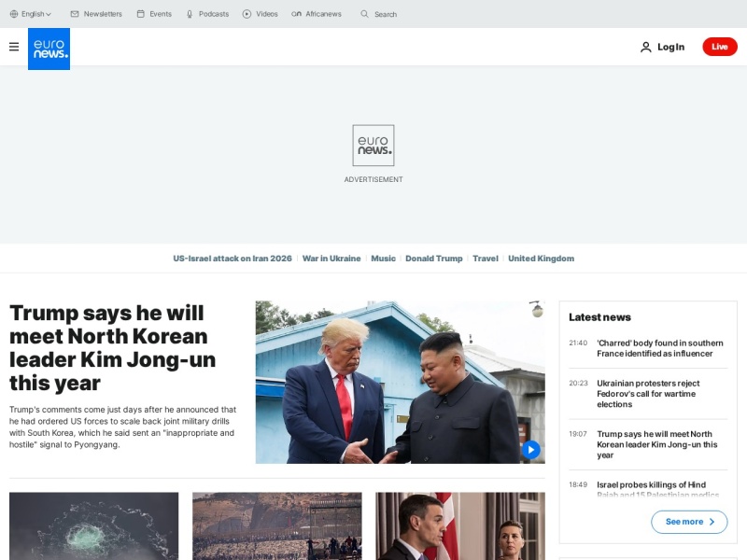The image size is (747, 560).
Task: Open the crowd gathering thumbnail
Action: [277, 526]
